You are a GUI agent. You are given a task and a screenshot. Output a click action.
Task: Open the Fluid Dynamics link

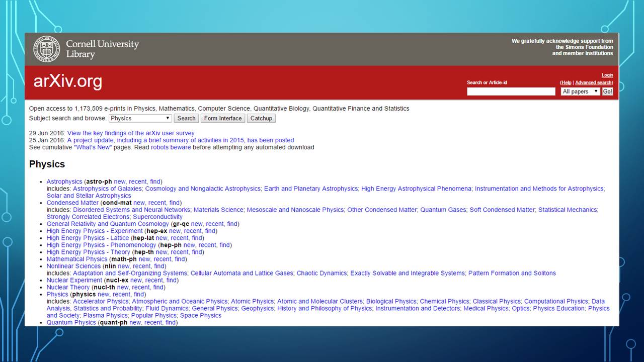167,308
